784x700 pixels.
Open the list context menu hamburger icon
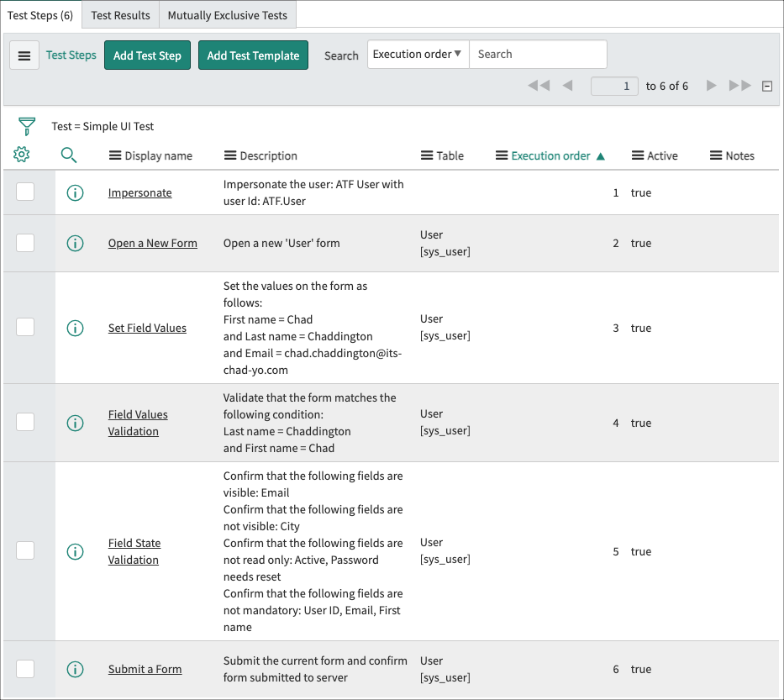[24, 55]
